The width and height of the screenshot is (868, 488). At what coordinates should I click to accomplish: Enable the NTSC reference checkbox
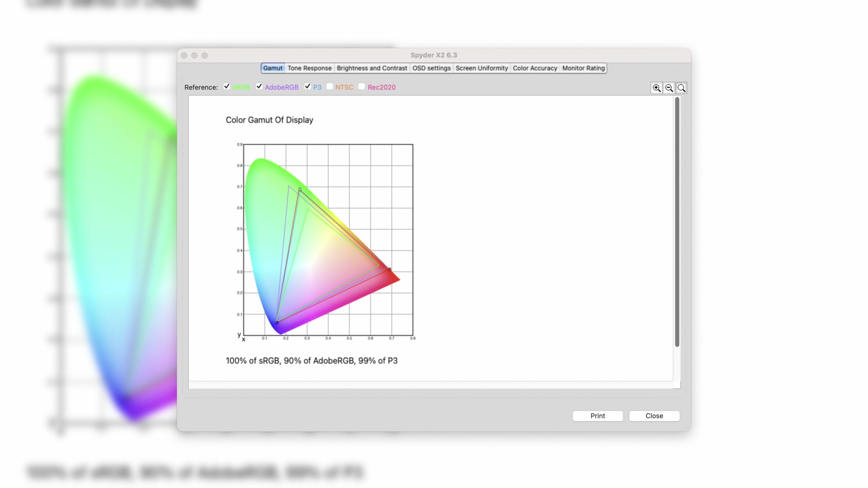(x=330, y=86)
